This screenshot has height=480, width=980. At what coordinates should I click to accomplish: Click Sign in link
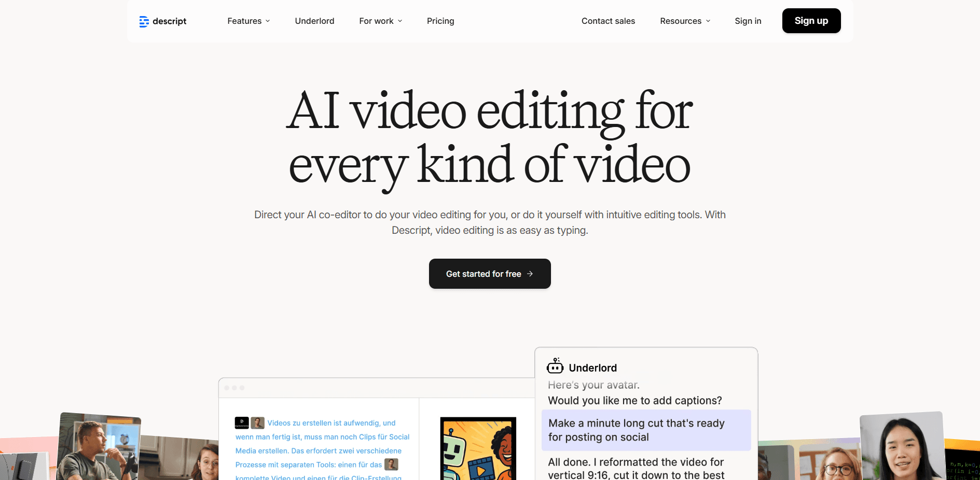[x=748, y=21]
